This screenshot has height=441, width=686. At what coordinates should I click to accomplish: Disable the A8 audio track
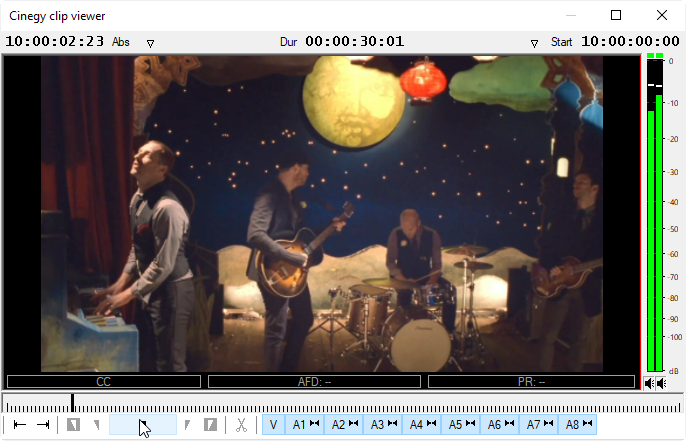coord(577,425)
